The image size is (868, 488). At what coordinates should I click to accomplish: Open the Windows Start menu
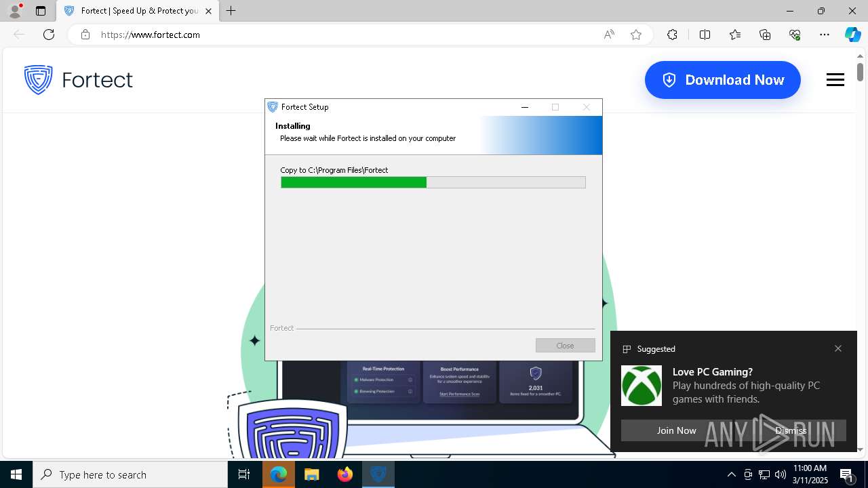click(16, 474)
